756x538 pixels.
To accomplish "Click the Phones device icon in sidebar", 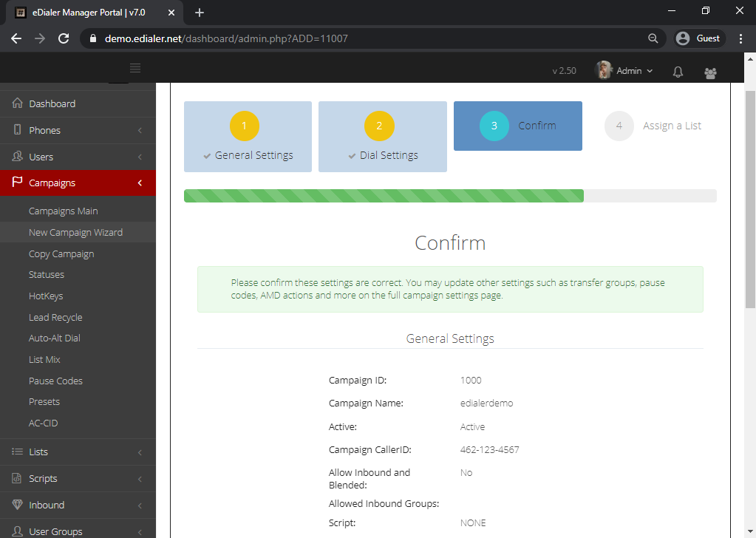I will 17,129.
